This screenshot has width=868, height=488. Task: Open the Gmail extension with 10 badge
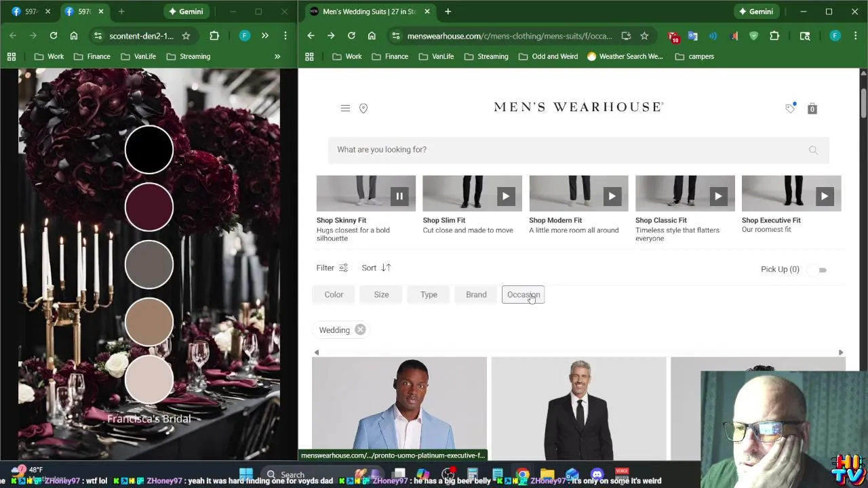(673, 37)
